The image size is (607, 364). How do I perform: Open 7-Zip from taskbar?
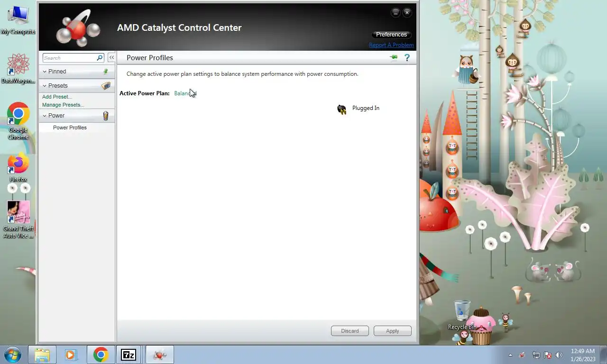point(129,355)
